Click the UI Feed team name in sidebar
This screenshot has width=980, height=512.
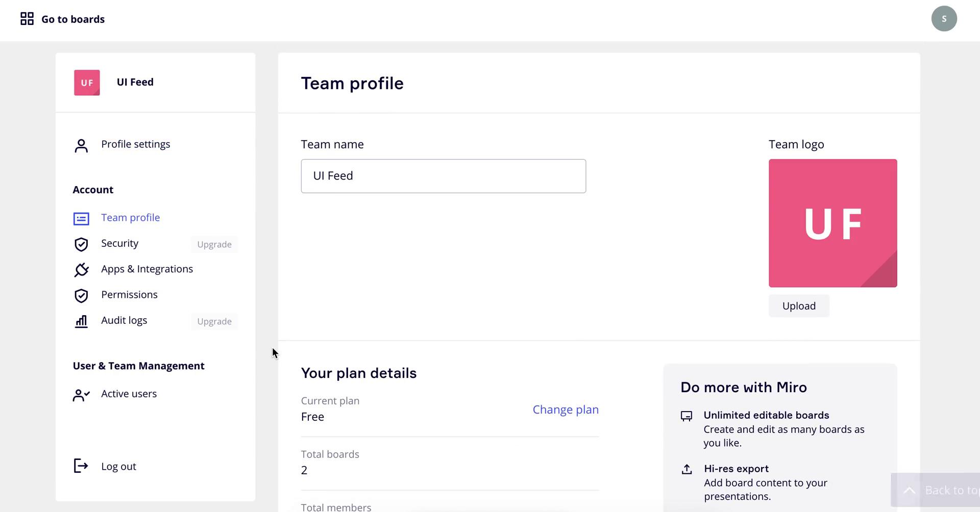click(135, 82)
